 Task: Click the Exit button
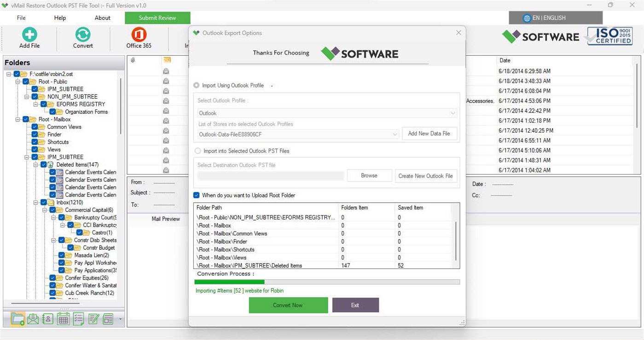coord(355,305)
